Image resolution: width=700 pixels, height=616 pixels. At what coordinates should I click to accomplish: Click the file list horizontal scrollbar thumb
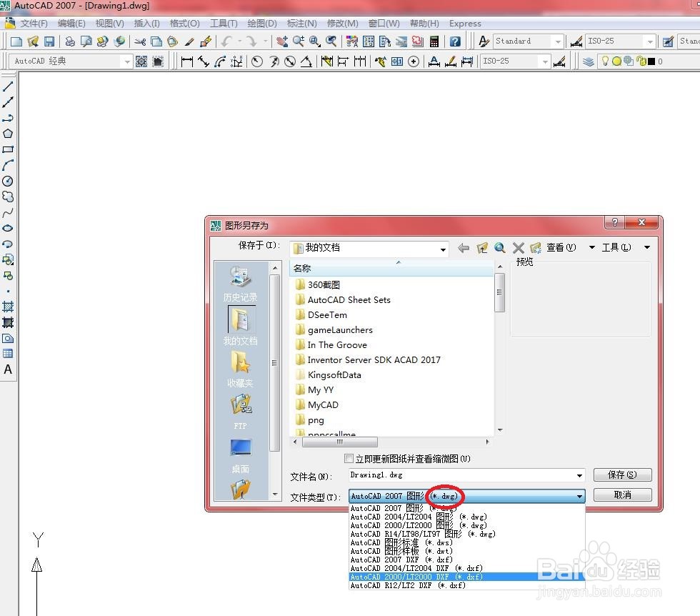click(340, 442)
